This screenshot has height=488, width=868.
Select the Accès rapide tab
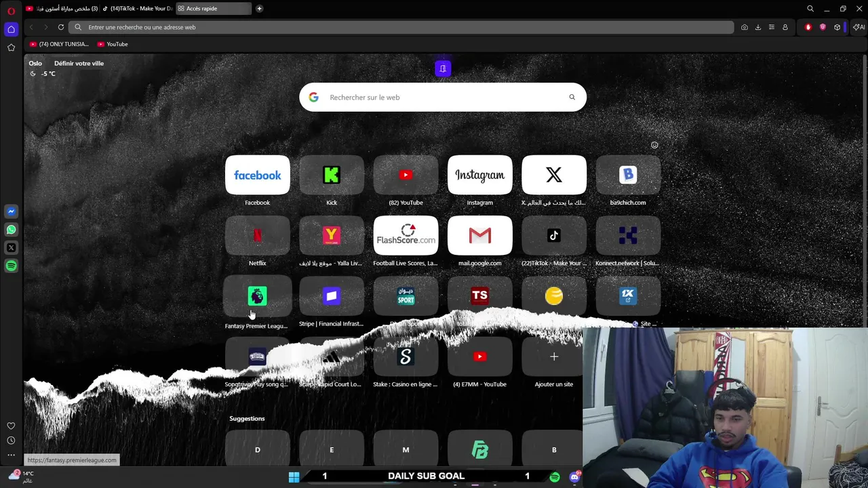click(x=214, y=9)
